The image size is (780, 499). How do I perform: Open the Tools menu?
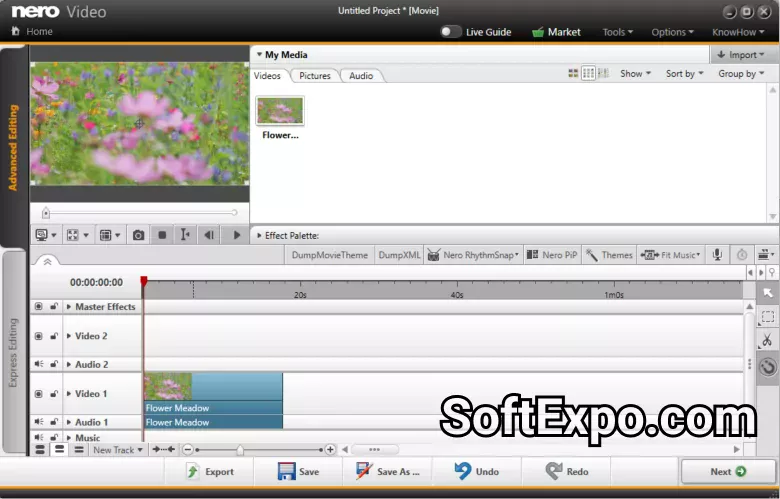point(617,32)
